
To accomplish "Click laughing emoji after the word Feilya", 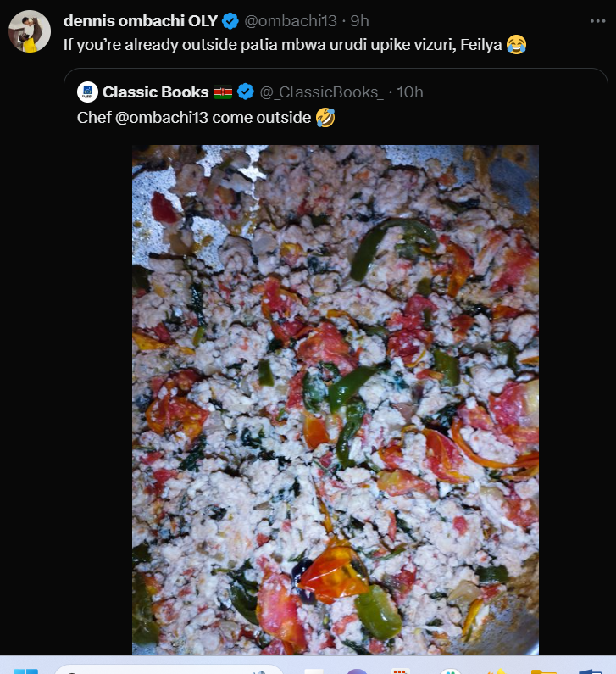I will tap(516, 44).
